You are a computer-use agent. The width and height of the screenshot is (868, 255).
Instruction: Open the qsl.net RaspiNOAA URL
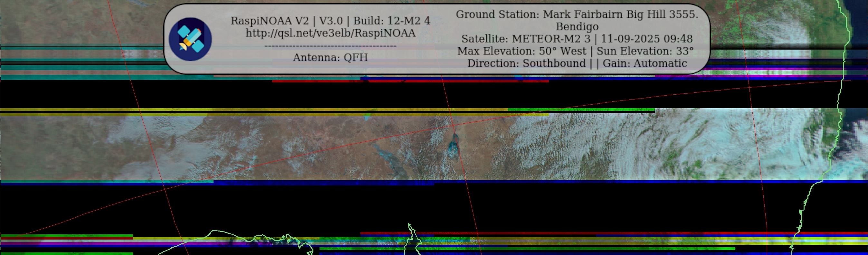pos(330,33)
